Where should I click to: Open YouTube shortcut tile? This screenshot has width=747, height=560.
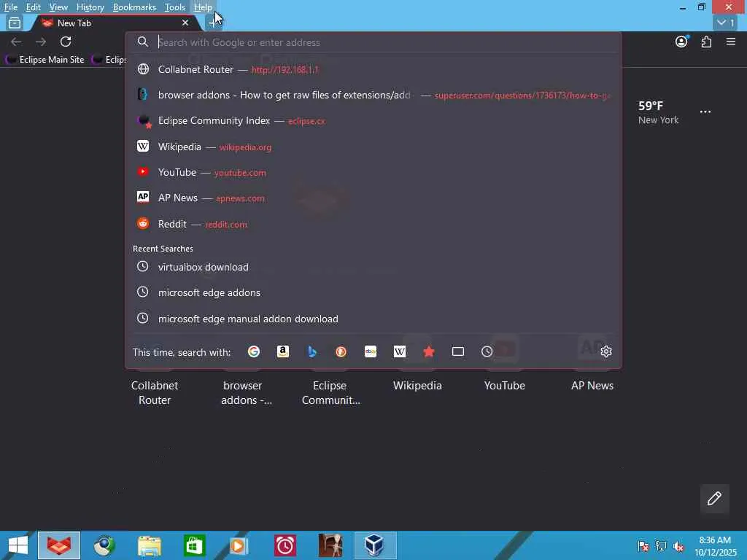pyautogui.click(x=505, y=386)
